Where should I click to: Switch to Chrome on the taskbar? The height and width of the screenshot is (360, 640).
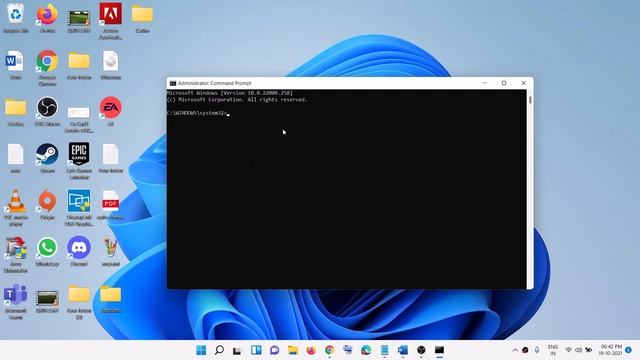[x=329, y=350]
